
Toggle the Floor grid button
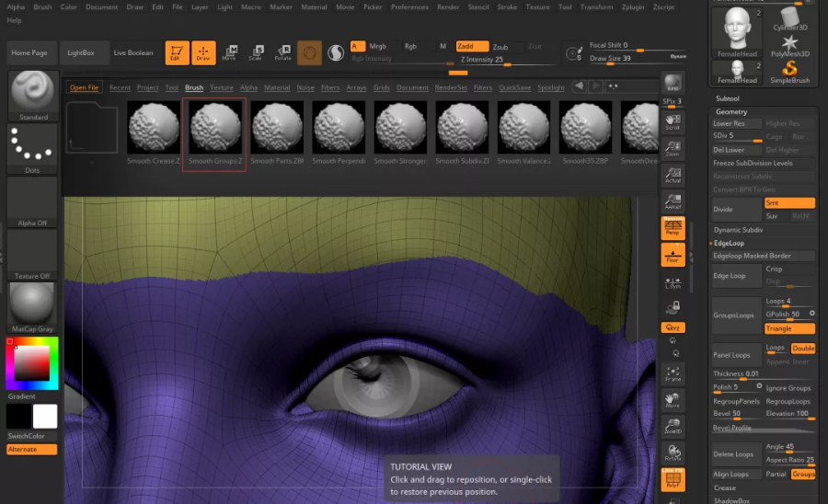[x=673, y=255]
